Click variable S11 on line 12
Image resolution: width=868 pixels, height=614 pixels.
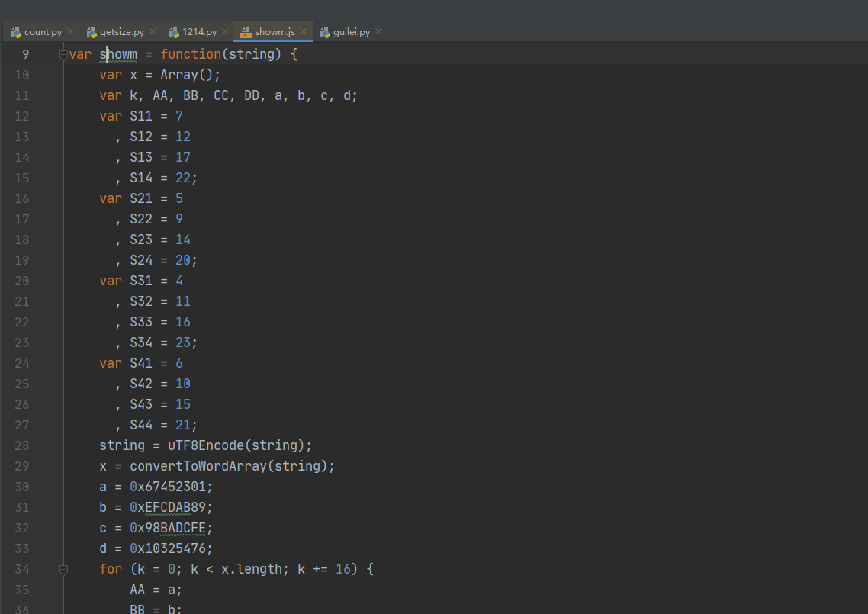click(x=141, y=116)
